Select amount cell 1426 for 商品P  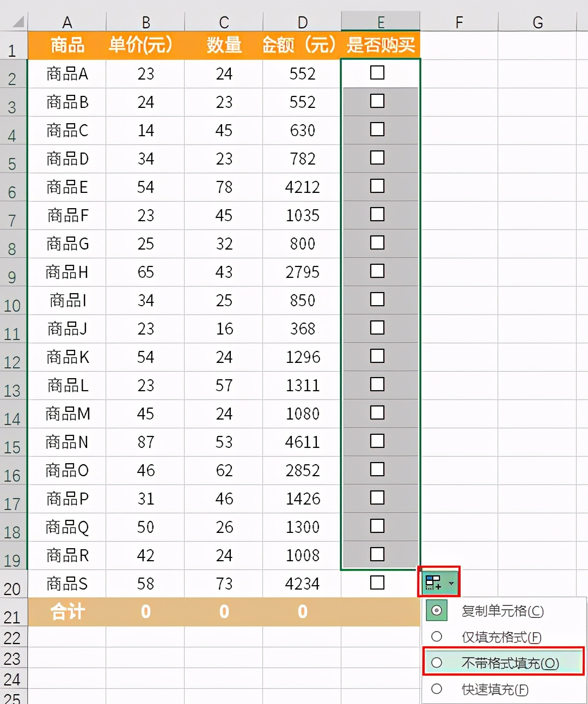302,499
